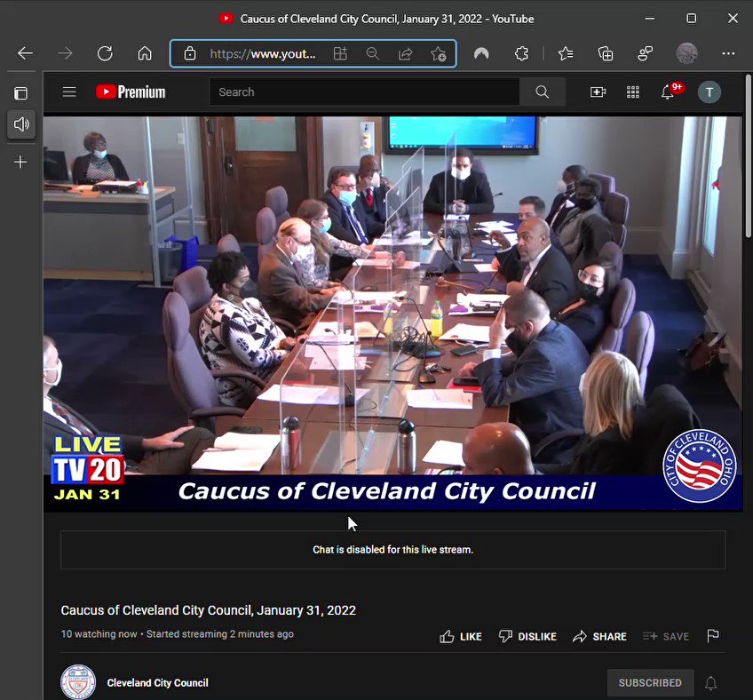Open the YouTube apps grid
Viewport: 753px width, 700px height.
coord(633,91)
